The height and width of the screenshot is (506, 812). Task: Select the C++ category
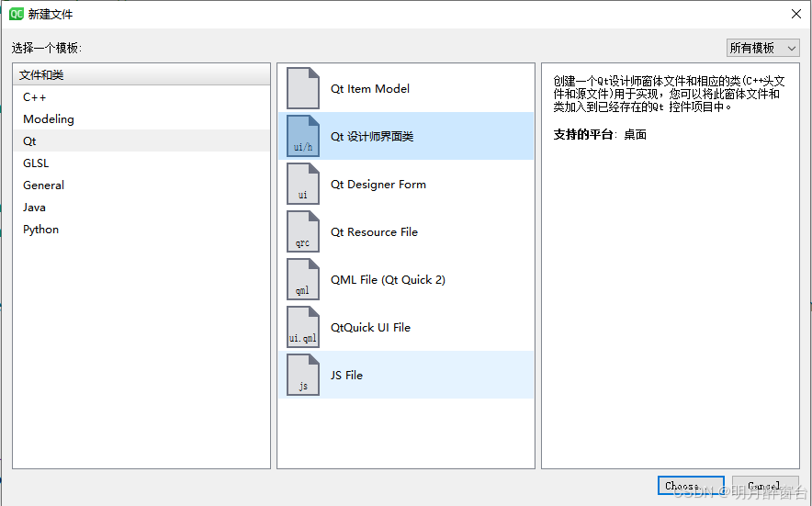click(x=141, y=96)
